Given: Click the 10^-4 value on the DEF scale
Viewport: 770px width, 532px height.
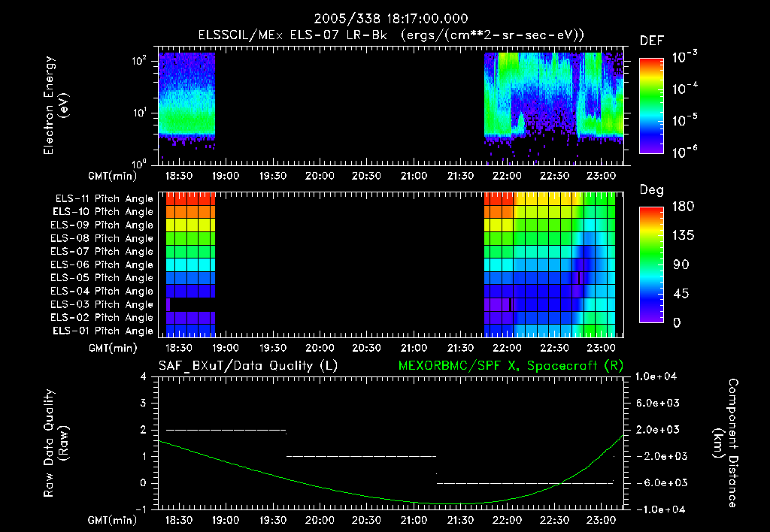Looking at the screenshot, I should point(685,89).
